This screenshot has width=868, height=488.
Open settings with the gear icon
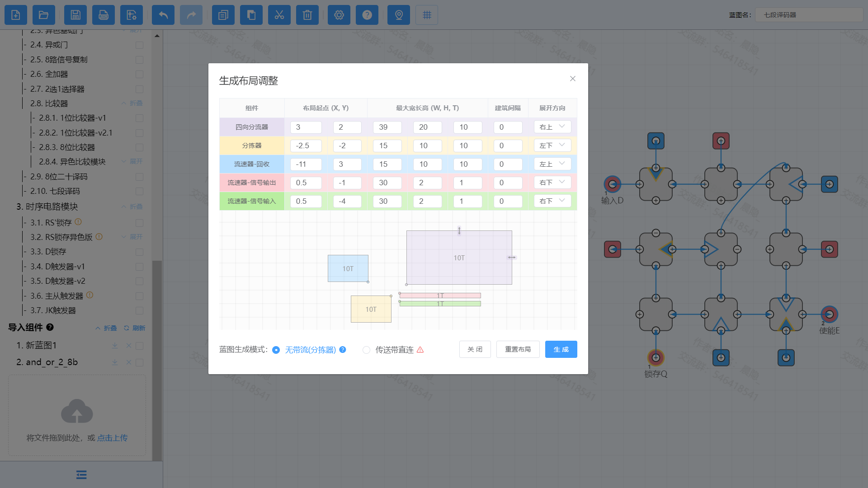339,15
